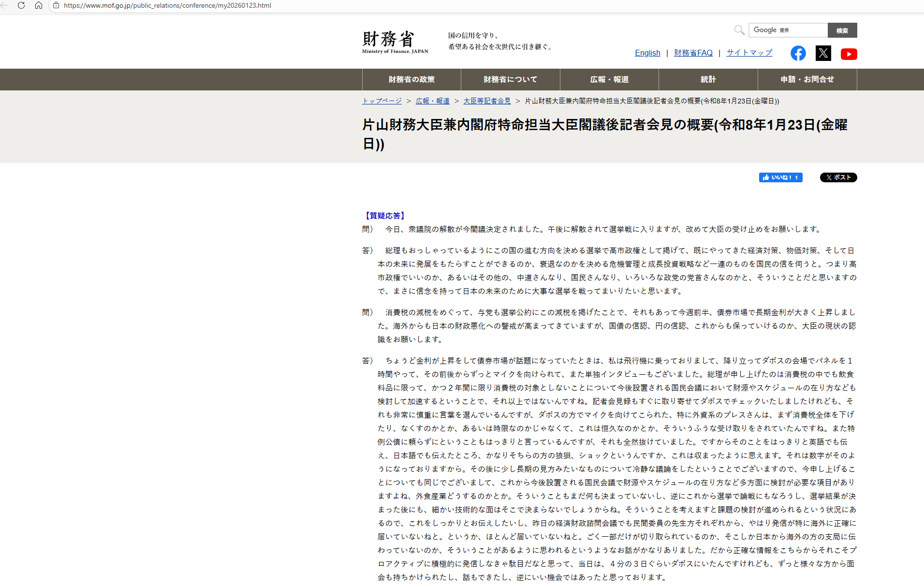The image size is (924, 587).
Task: Open the 統計 navigation menu
Action: pyautogui.click(x=708, y=79)
